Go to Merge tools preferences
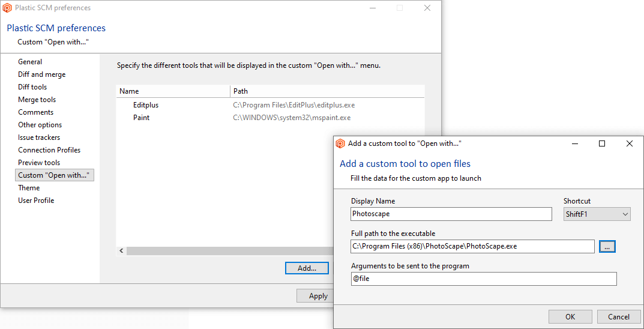This screenshot has height=329, width=644. [x=37, y=100]
